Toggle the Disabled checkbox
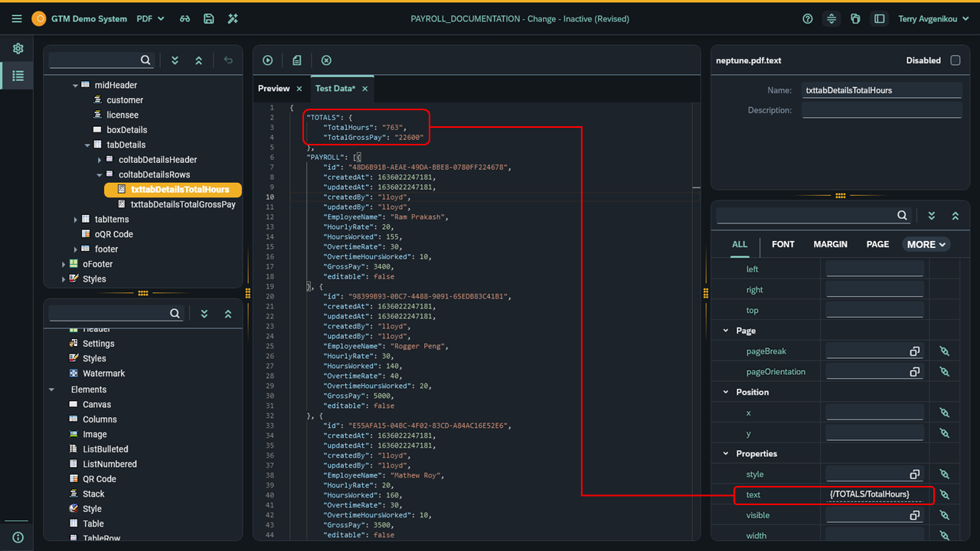The image size is (980, 551). pyautogui.click(x=955, y=60)
